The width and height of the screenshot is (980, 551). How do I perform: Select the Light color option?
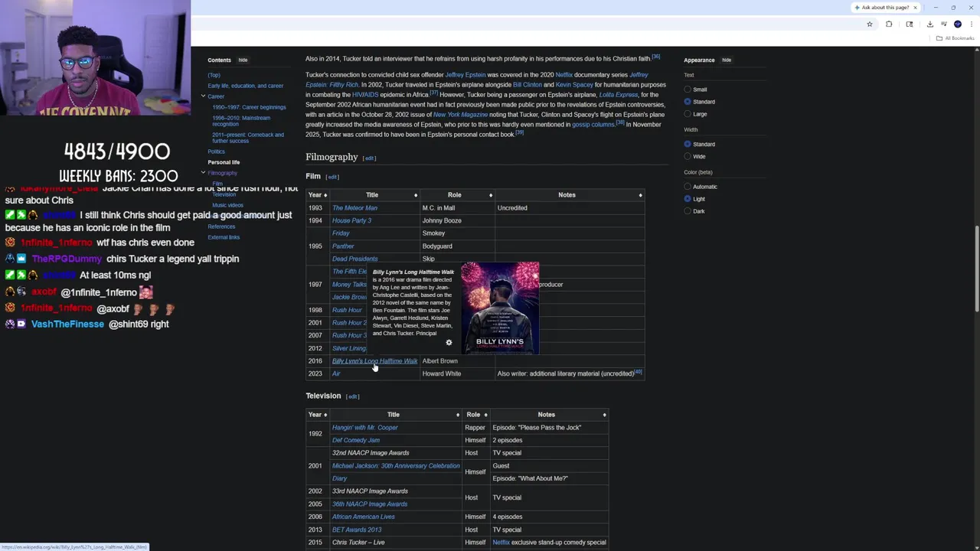click(x=688, y=199)
